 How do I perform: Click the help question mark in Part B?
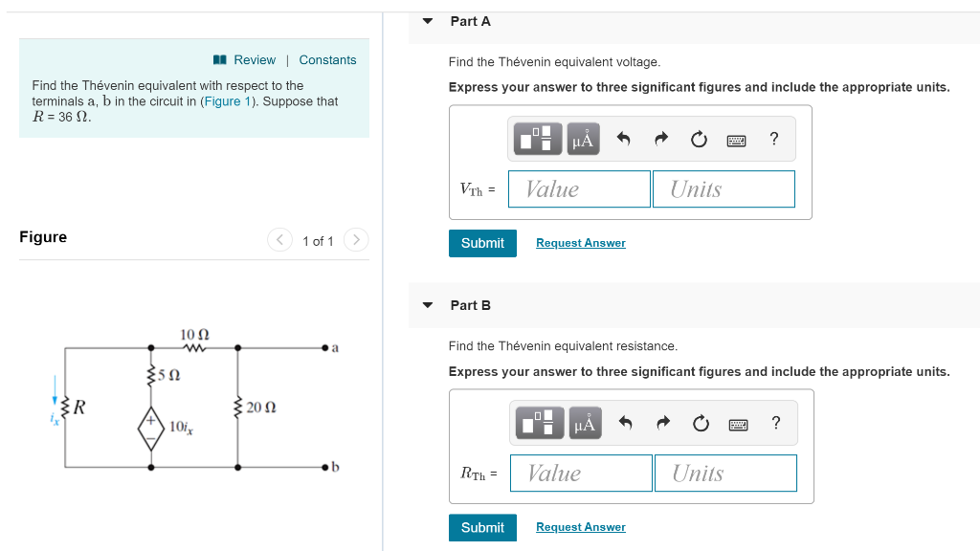pos(775,423)
